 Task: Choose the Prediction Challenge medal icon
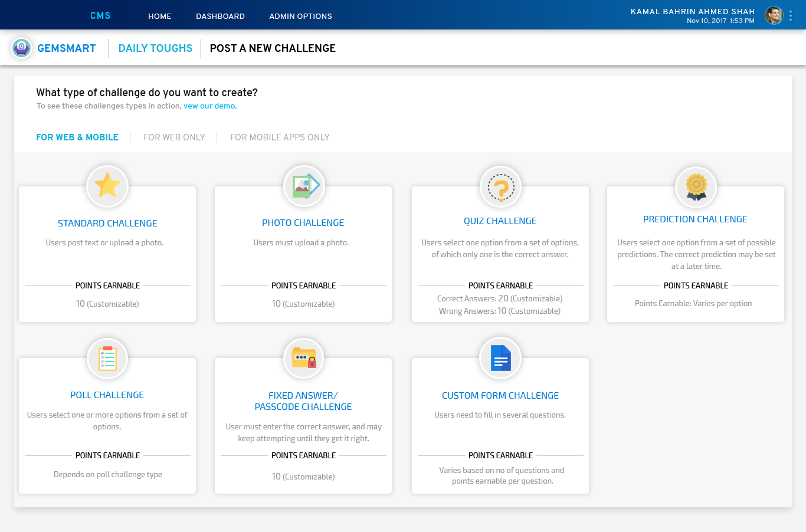[x=696, y=187]
